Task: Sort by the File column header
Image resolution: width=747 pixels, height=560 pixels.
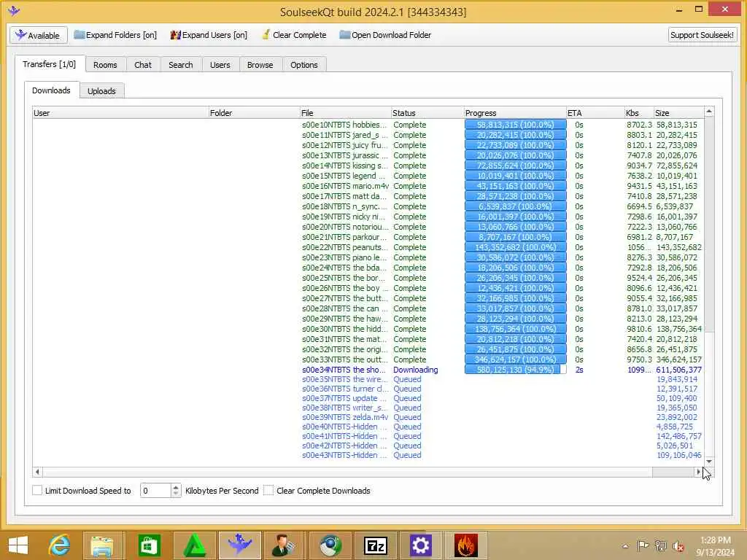Action: pyautogui.click(x=345, y=113)
